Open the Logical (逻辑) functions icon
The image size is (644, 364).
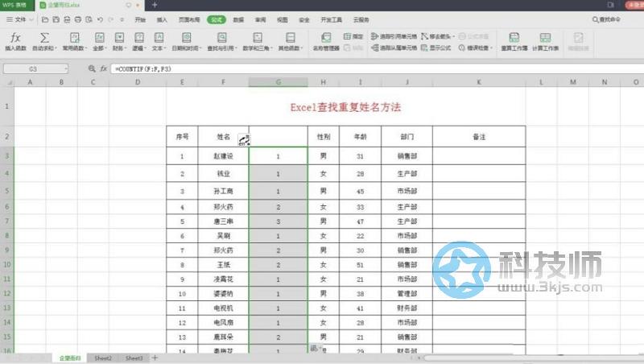click(139, 38)
